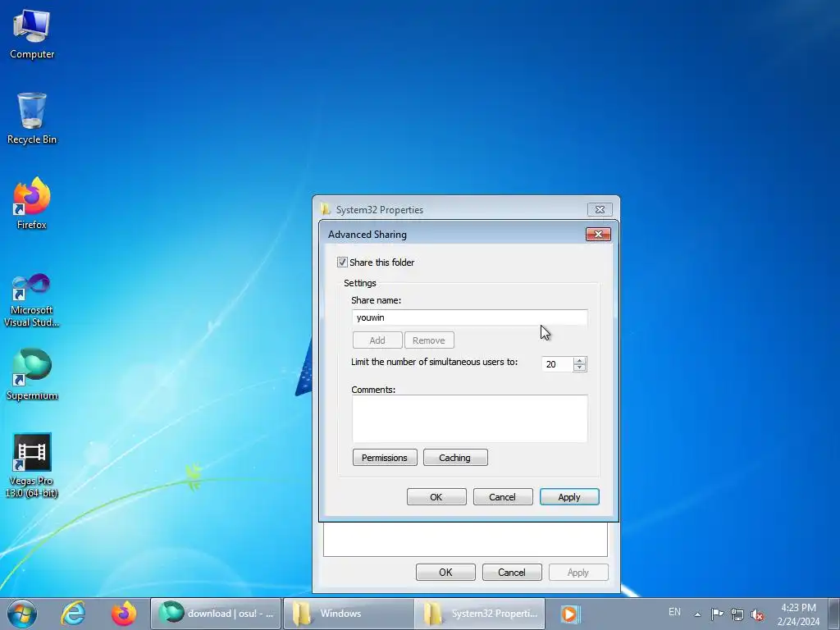Open the media player taskbar icon
The image size is (840, 630).
click(570, 614)
